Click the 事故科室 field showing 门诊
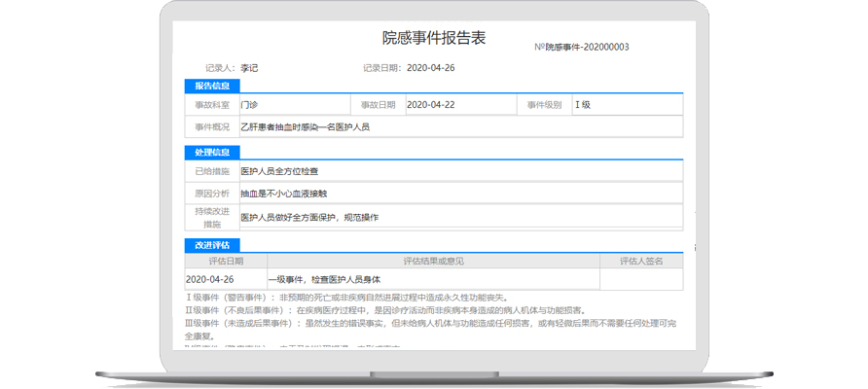 click(x=293, y=105)
